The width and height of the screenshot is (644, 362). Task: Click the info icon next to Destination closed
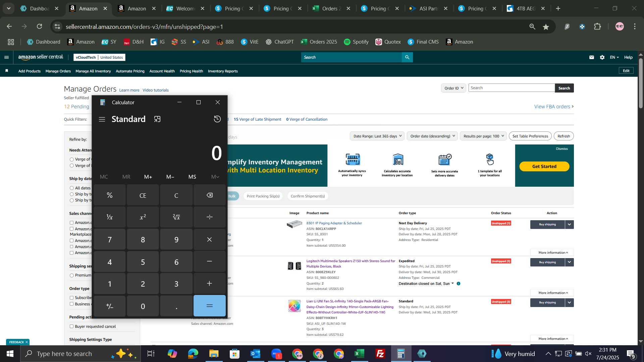click(459, 284)
